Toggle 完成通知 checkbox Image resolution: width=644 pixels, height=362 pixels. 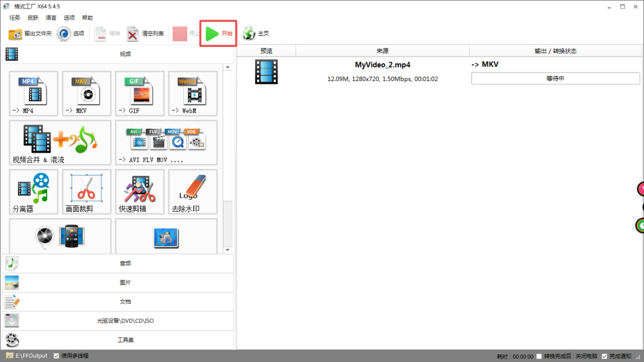coord(604,356)
